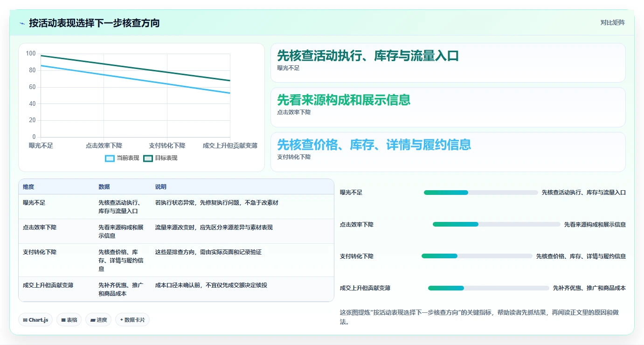Click the 数据 table column header

(104, 187)
